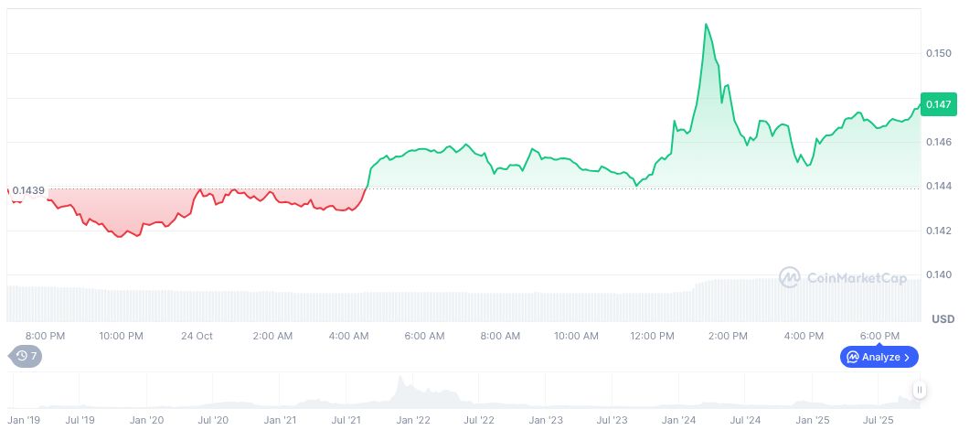Screen dimensions: 980x430
Task: Click the 0.150 price axis label
Action: tap(938, 54)
